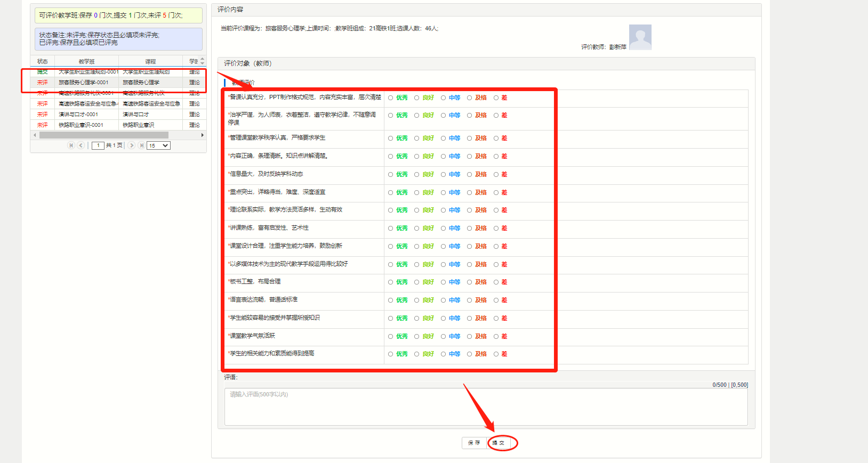Viewport: 868px width, 463px height.
Task: Choose 及格 for 语言表达流畅 criterion
Action: (x=469, y=300)
